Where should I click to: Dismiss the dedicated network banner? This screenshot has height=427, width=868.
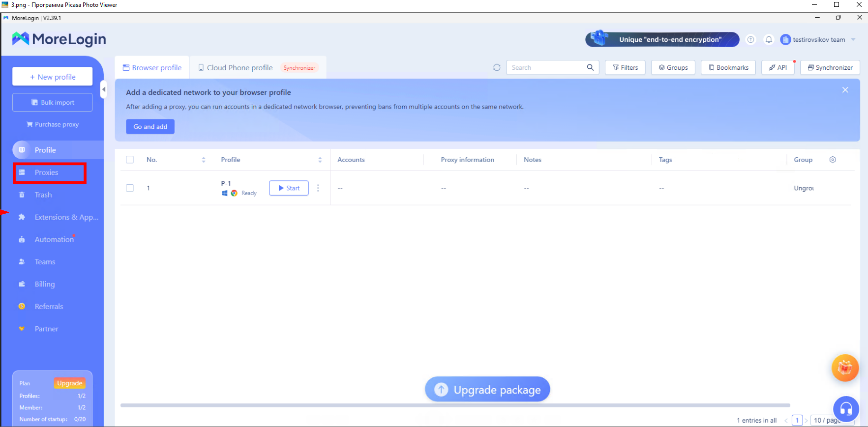pyautogui.click(x=845, y=90)
